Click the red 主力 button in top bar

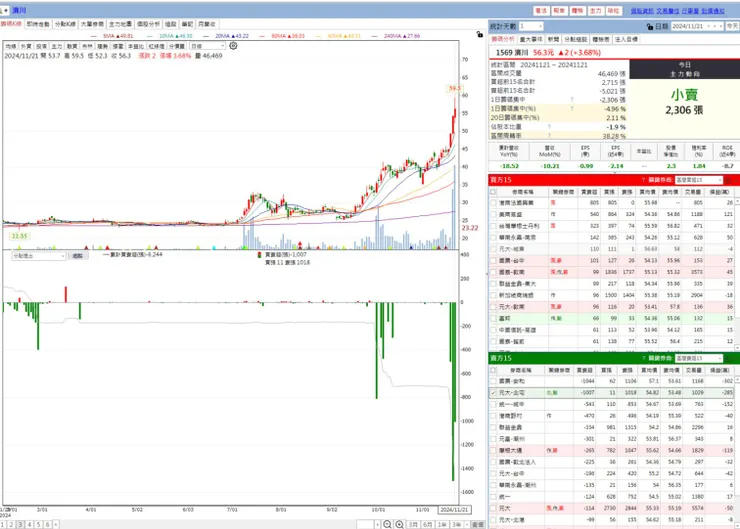pyautogui.click(x=596, y=10)
